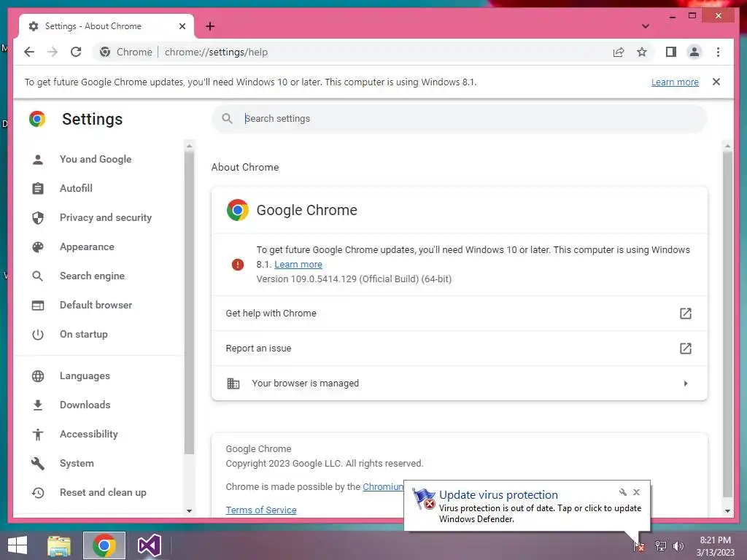The image size is (747, 560).
Task: Close the Settings - About Chrome tab
Action: [182, 26]
